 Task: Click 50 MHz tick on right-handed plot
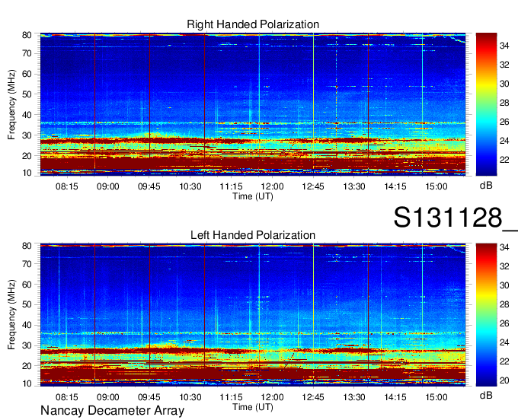pos(27,94)
